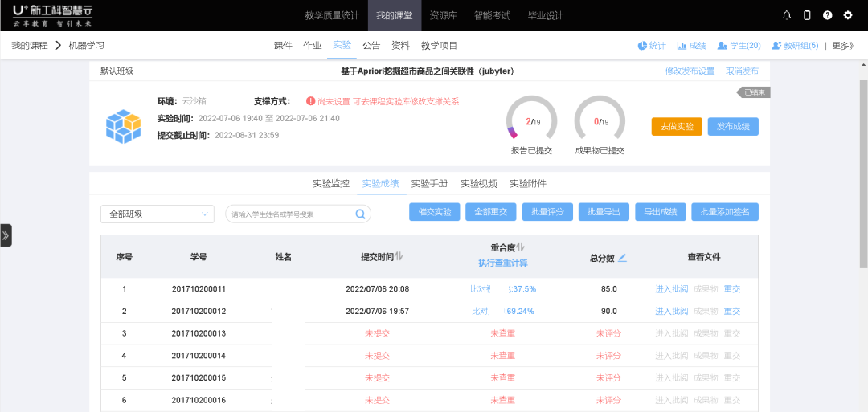Viewport: 868px width, 412px height.
Task: Click score 85.0 in row 1
Action: click(609, 289)
